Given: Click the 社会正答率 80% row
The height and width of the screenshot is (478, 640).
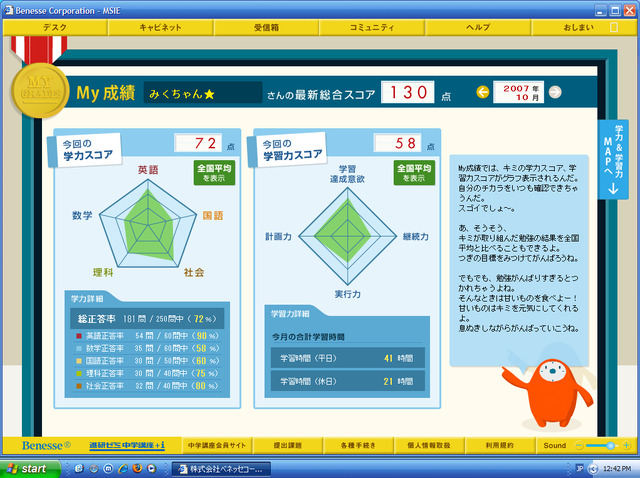Looking at the screenshot, I should tap(148, 386).
